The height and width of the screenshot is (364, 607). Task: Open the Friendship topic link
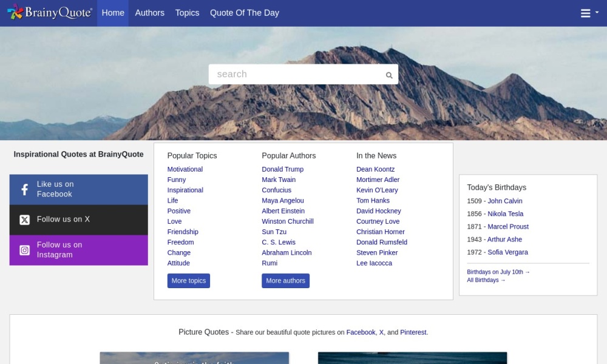coord(183,232)
